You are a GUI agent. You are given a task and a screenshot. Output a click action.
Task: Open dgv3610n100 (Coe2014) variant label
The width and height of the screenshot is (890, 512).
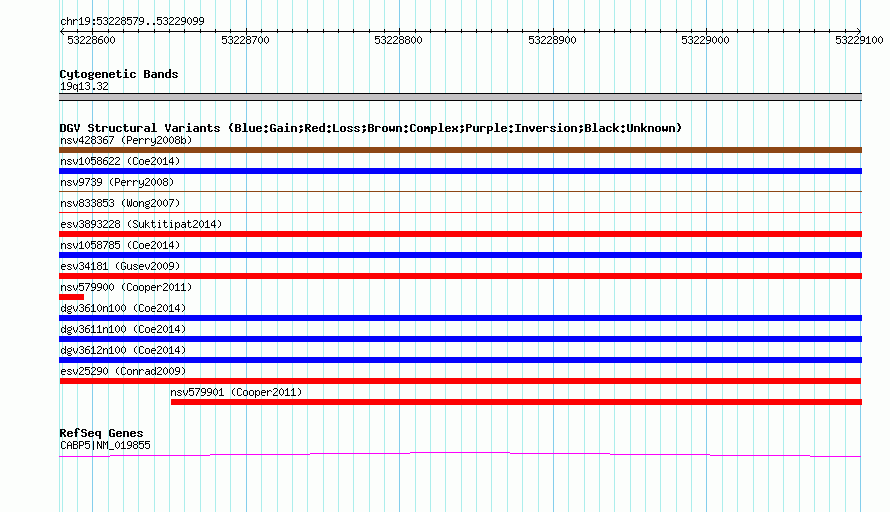tap(123, 308)
